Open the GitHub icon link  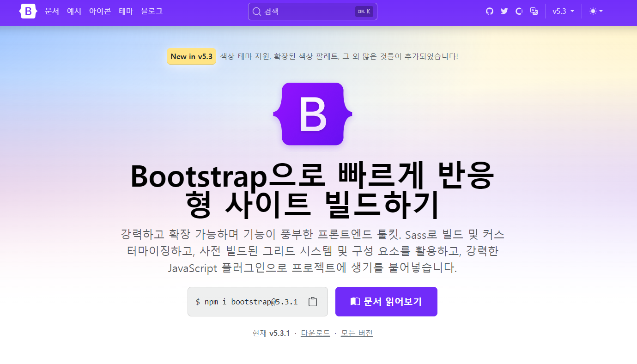click(x=490, y=11)
